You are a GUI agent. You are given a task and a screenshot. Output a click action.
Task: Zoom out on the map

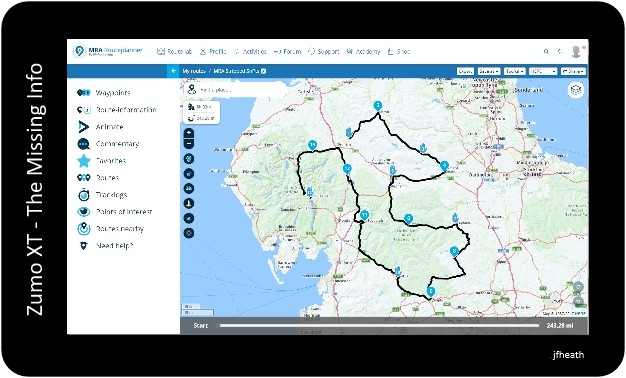pyautogui.click(x=189, y=143)
